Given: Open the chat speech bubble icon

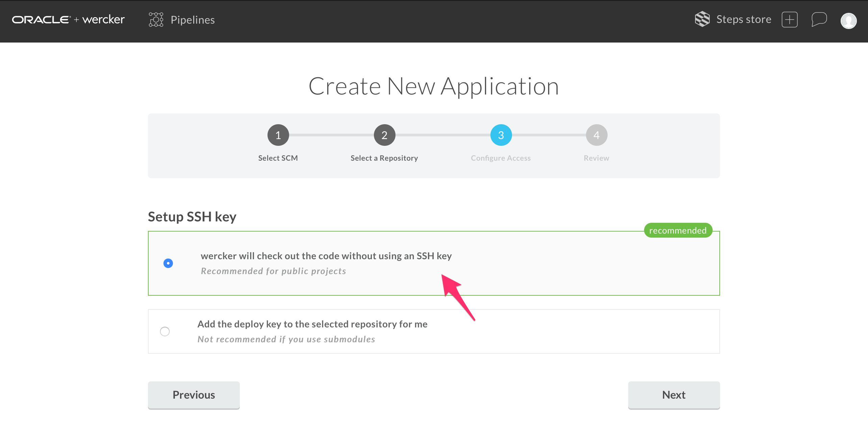Looking at the screenshot, I should 819,20.
